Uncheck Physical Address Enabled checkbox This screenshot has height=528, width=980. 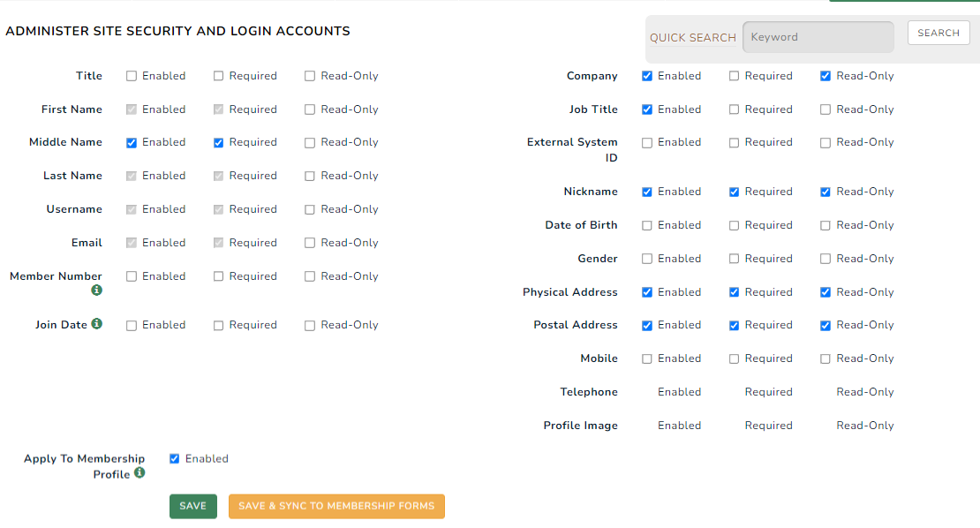point(647,292)
